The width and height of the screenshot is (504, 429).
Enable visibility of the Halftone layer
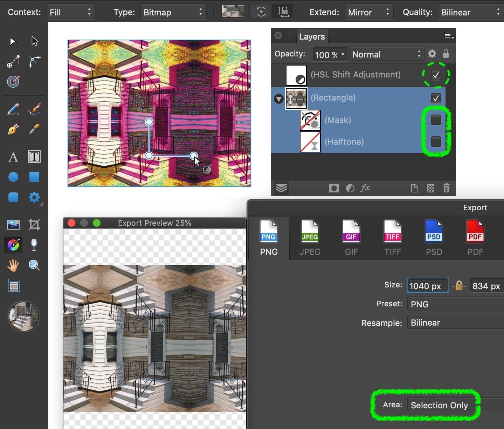pyautogui.click(x=436, y=142)
